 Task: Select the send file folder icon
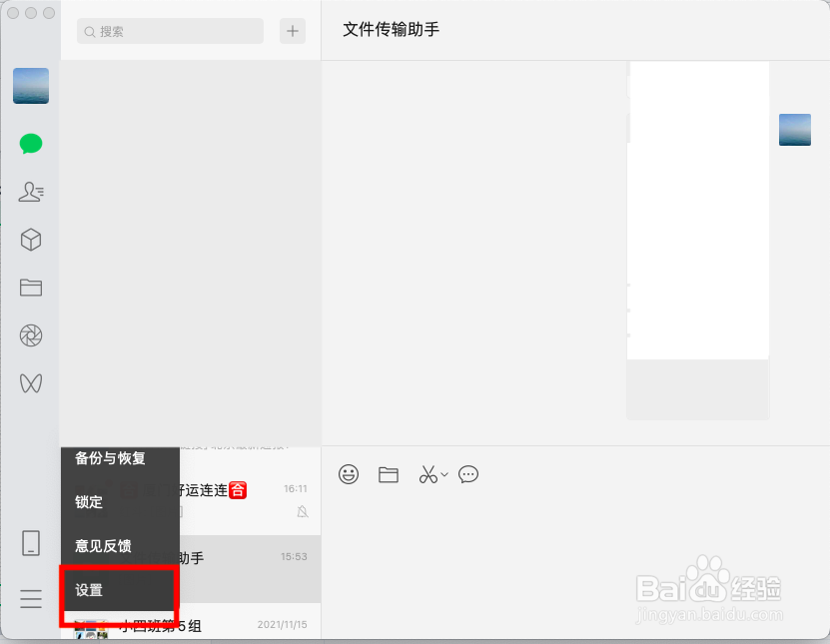[x=389, y=474]
